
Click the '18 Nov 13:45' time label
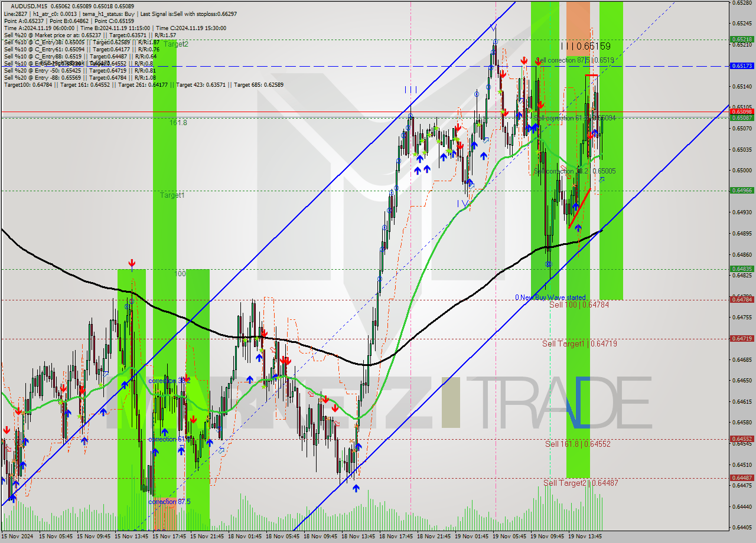pyautogui.click(x=357, y=537)
